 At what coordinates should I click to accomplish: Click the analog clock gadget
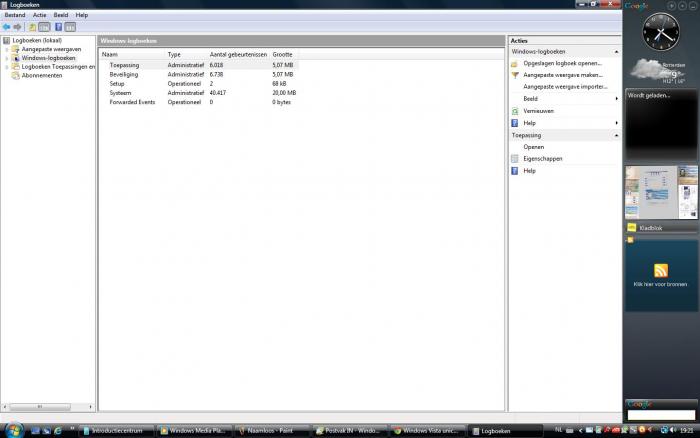point(661,32)
